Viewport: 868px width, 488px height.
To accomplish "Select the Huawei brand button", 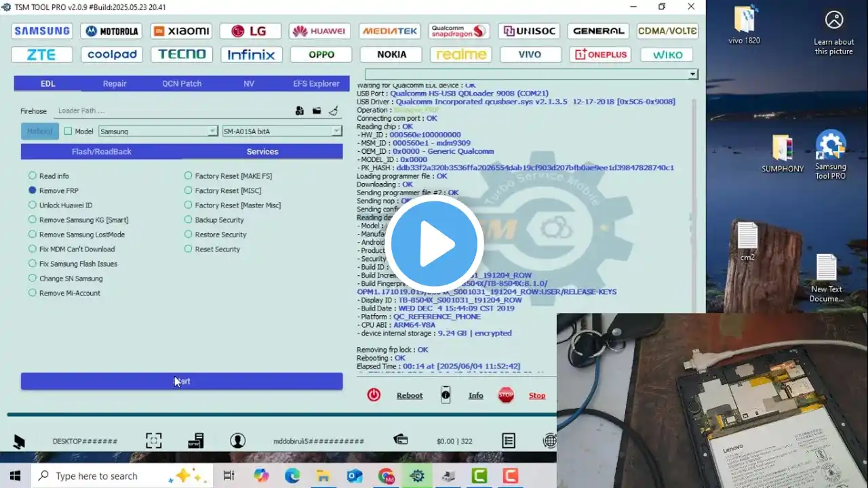I will point(320,31).
